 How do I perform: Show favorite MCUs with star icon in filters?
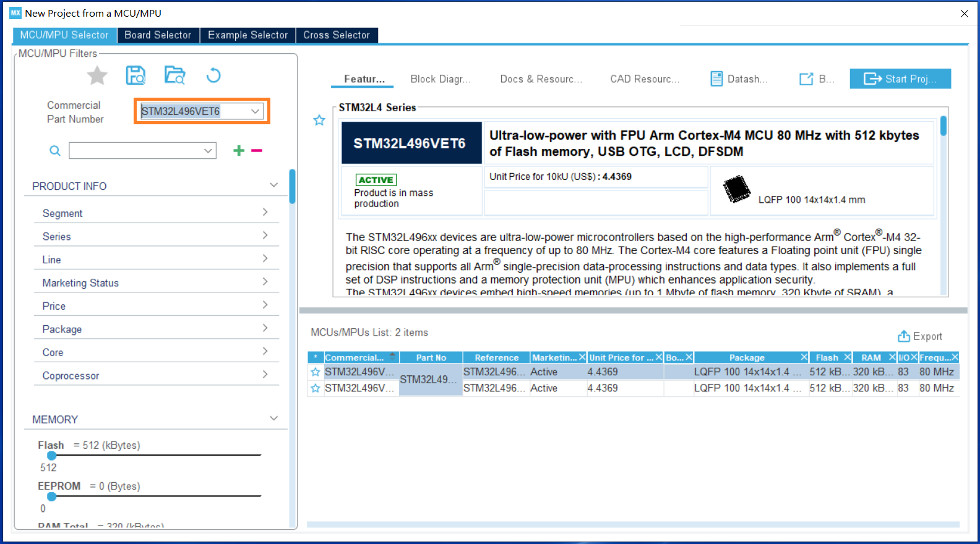point(97,76)
